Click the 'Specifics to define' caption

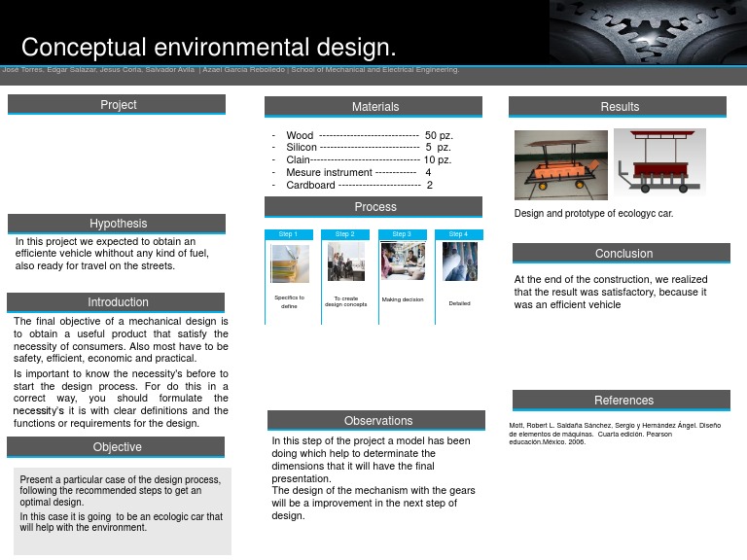coord(289,302)
